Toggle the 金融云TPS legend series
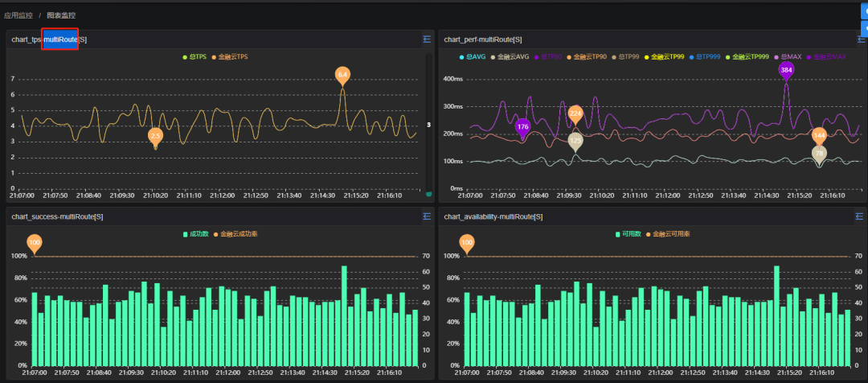Viewport: 868px width, 383px height. pyautogui.click(x=229, y=56)
